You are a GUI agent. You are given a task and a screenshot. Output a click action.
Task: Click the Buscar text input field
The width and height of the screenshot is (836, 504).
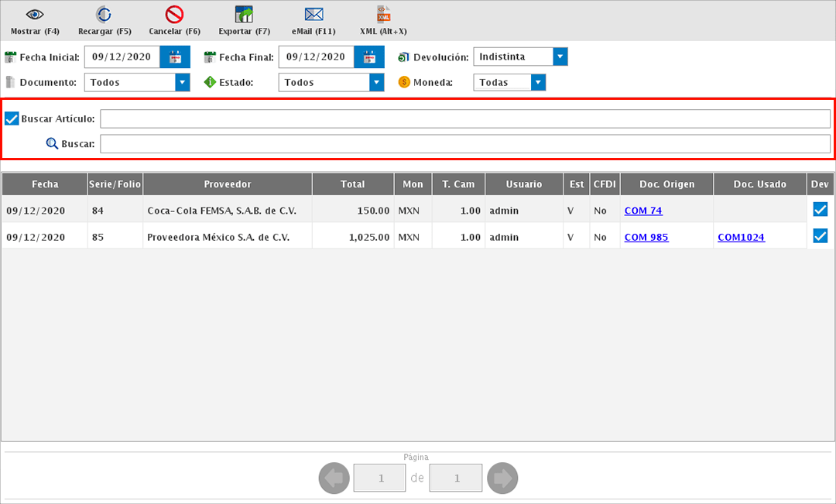click(x=464, y=144)
